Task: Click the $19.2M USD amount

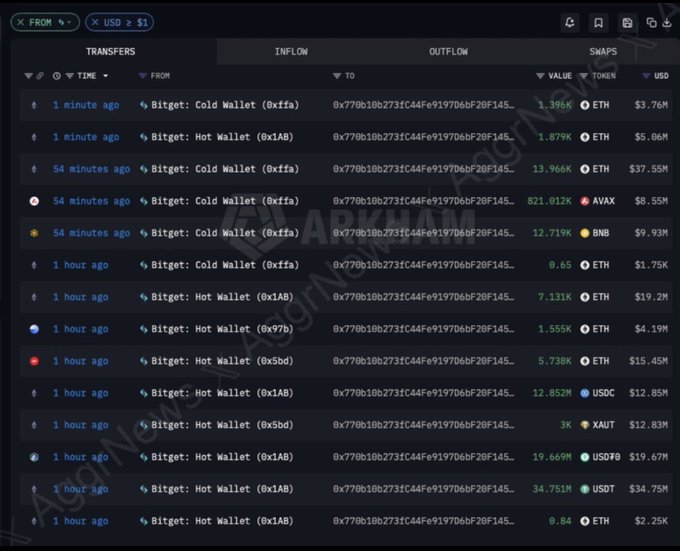Action: pos(651,297)
